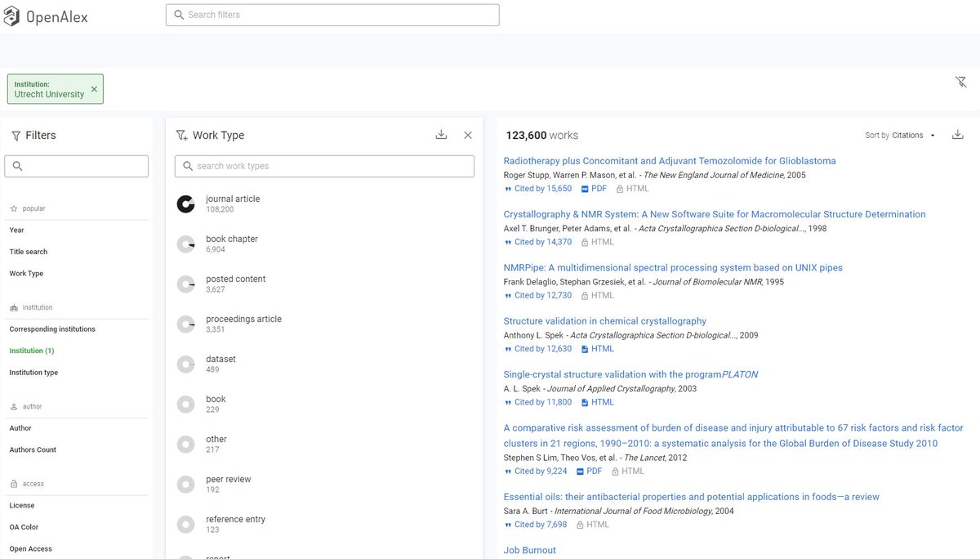Open the Institution type filter
The width and height of the screenshot is (980, 559).
click(x=33, y=373)
